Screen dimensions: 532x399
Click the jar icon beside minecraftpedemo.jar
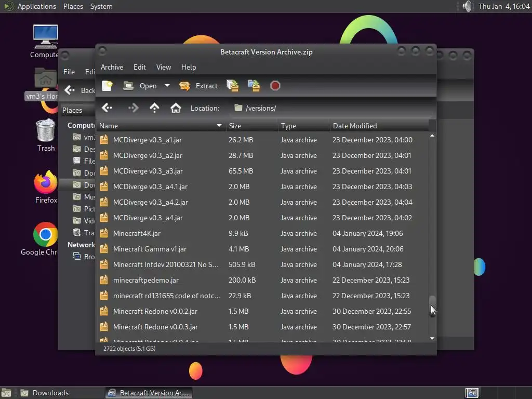click(104, 280)
